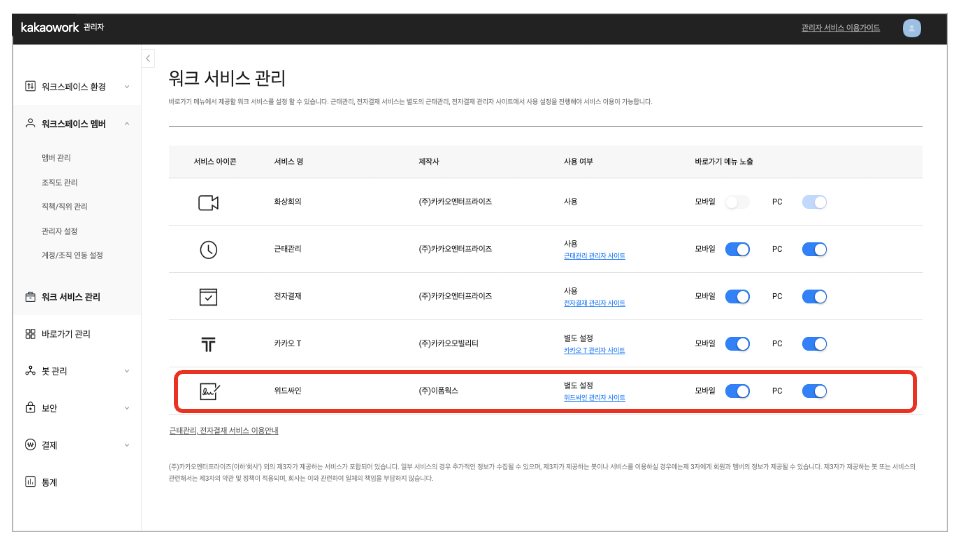Viewport: 960px width, 552px height.
Task: Click the 워크스페이스 환경 sidebar icon
Action: coord(30,86)
